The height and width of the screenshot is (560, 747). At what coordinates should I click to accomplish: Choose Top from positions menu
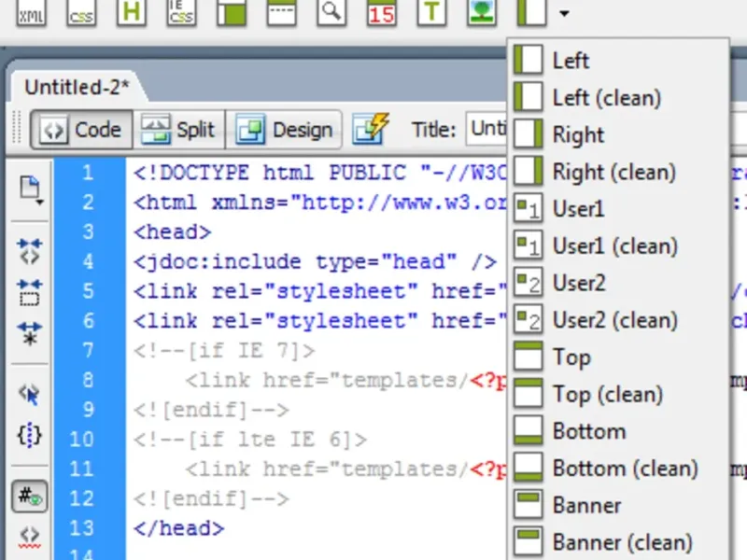pyautogui.click(x=618, y=357)
